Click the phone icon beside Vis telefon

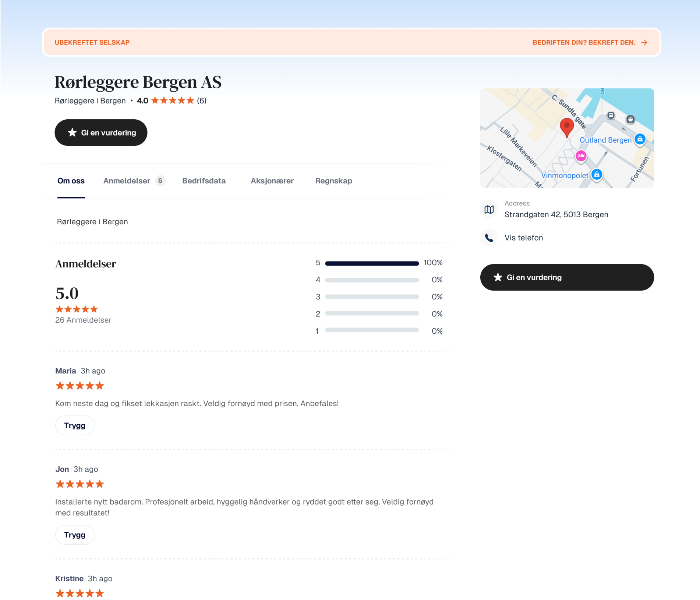tap(489, 238)
